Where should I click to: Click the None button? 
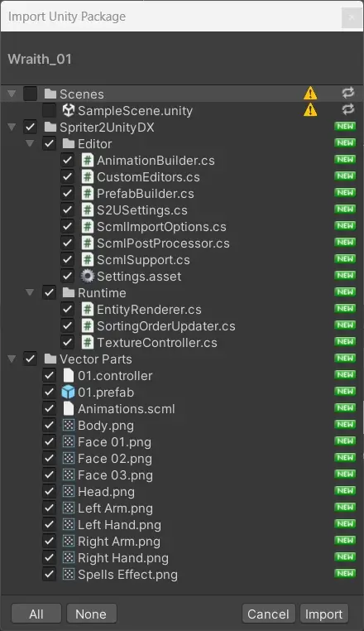[91, 614]
